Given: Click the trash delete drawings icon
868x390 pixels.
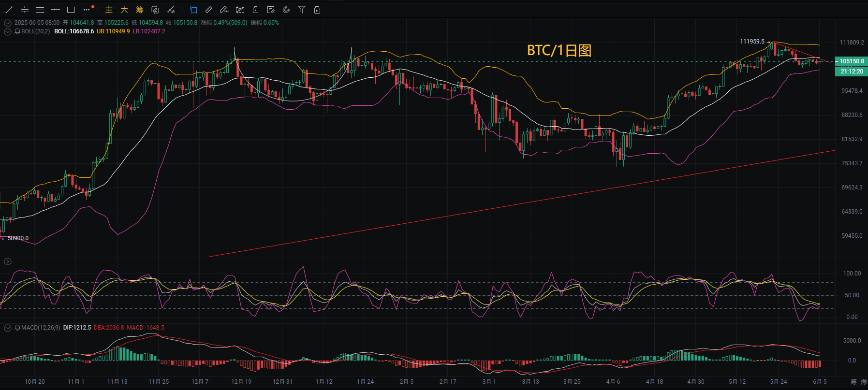Looking at the screenshot, I should [x=317, y=10].
